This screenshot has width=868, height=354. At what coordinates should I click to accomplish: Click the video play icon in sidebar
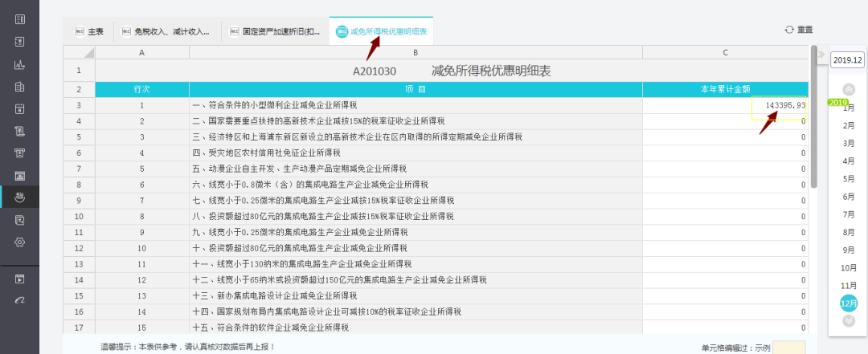point(20,279)
